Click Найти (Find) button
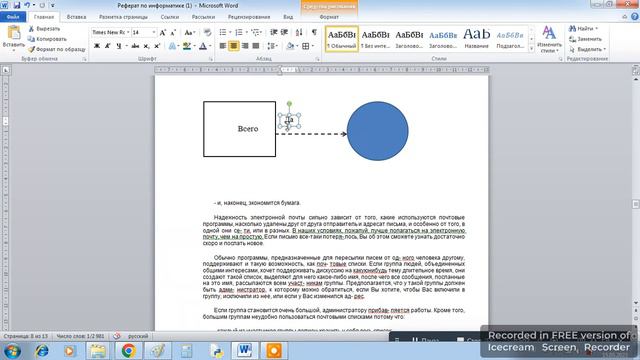 pos(582,28)
